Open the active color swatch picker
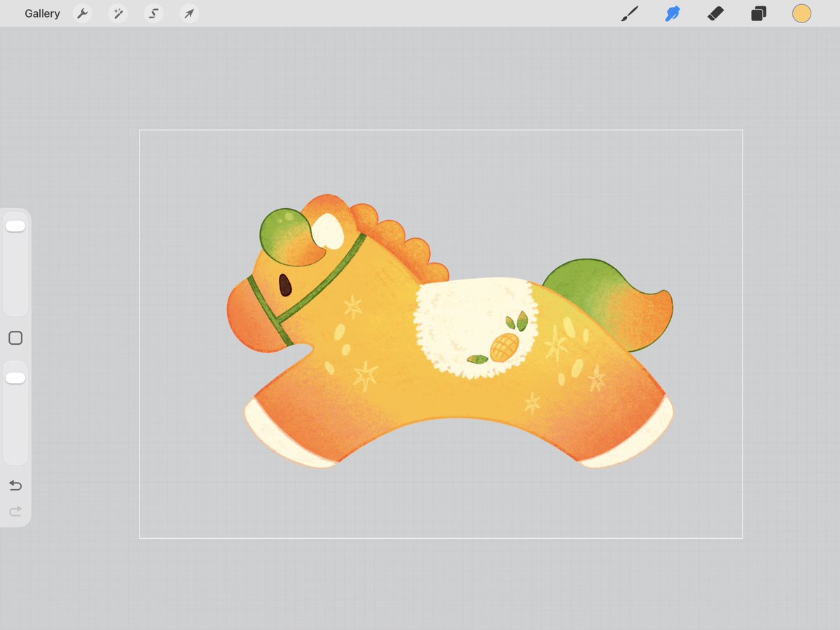 (x=801, y=13)
